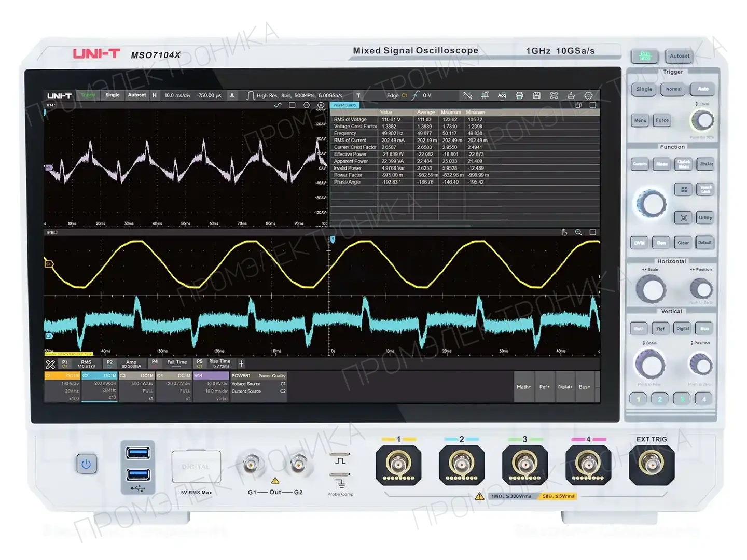The height and width of the screenshot is (560, 747).
Task: Switch to the Power Quality tab
Action: point(345,105)
